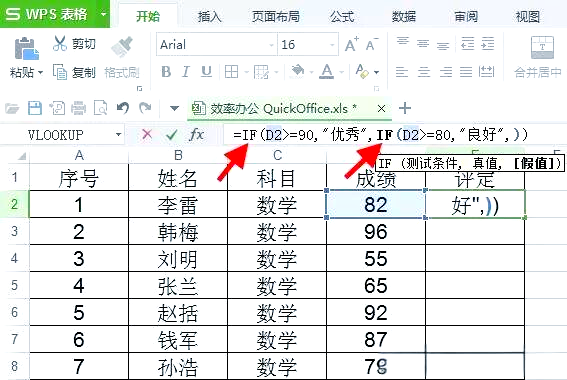Expand the draw border dropdown arrow
Viewport: 567px width, 380px height.
pos(276,72)
